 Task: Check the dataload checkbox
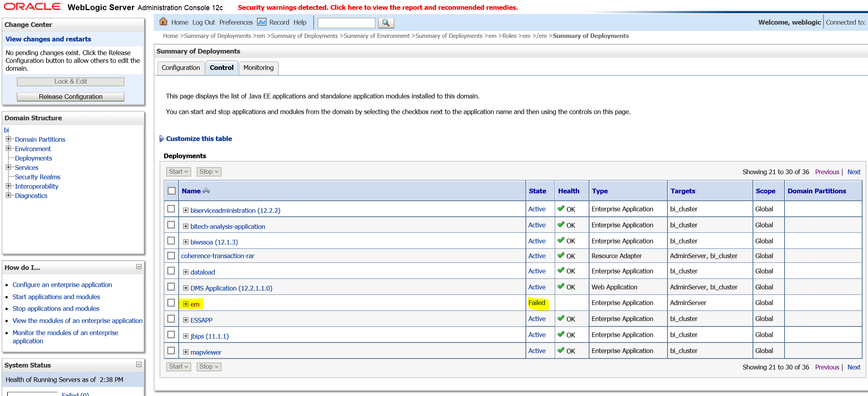pyautogui.click(x=171, y=270)
